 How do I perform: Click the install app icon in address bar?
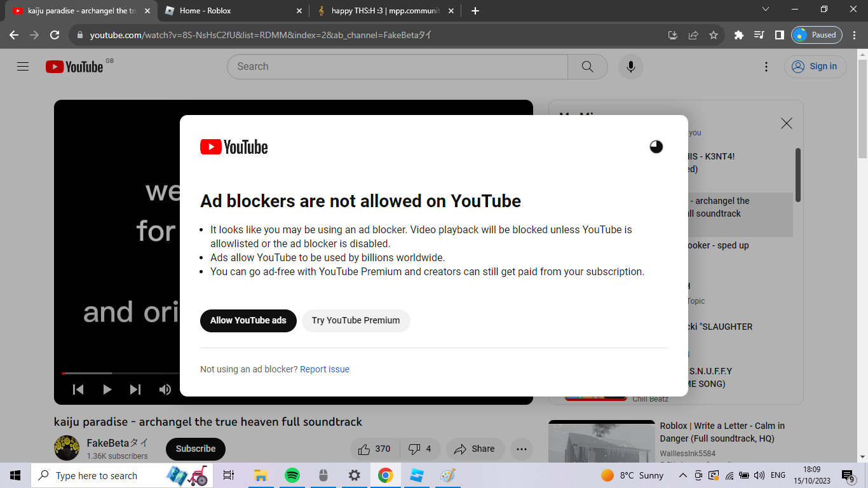tap(673, 35)
